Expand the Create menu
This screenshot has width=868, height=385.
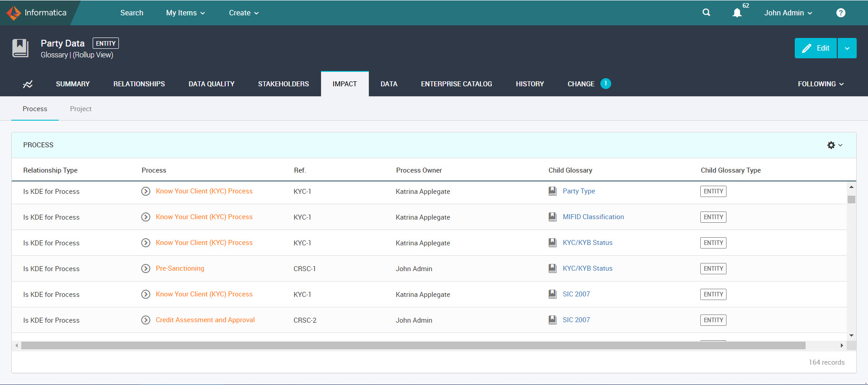click(x=244, y=13)
